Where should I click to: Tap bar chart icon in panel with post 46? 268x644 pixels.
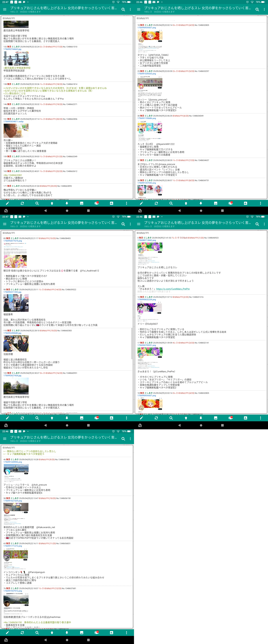[x=111, y=632]
